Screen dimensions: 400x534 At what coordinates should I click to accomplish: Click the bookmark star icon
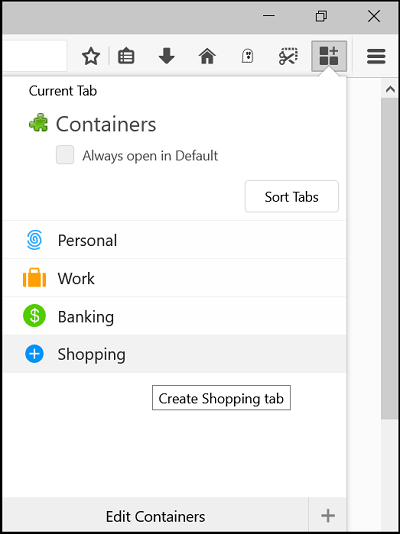[x=91, y=57]
